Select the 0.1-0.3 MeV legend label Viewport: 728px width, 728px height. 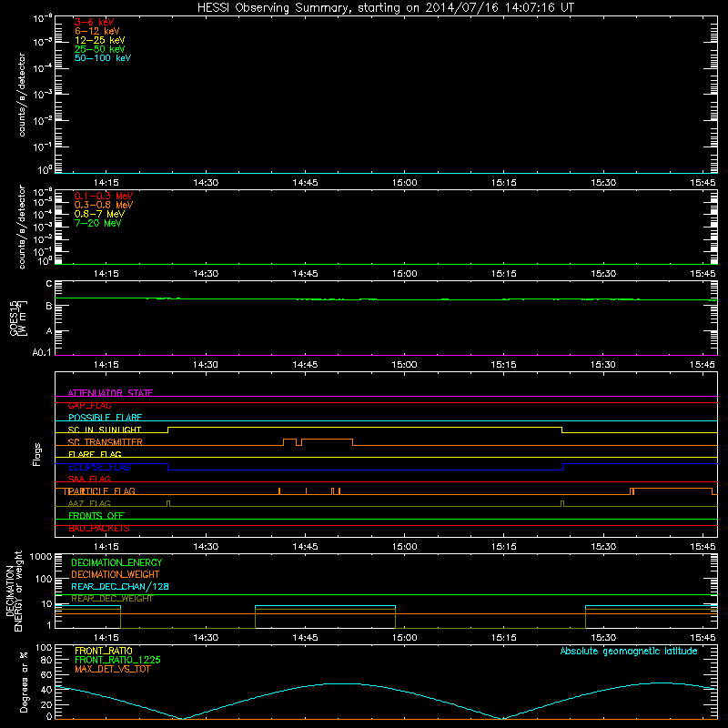[x=104, y=196]
